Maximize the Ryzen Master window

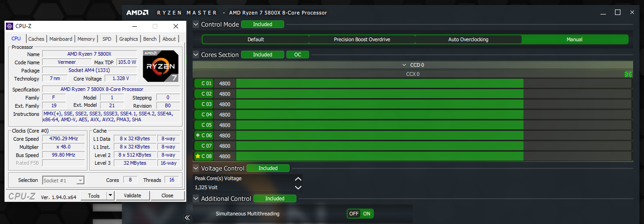point(618,13)
